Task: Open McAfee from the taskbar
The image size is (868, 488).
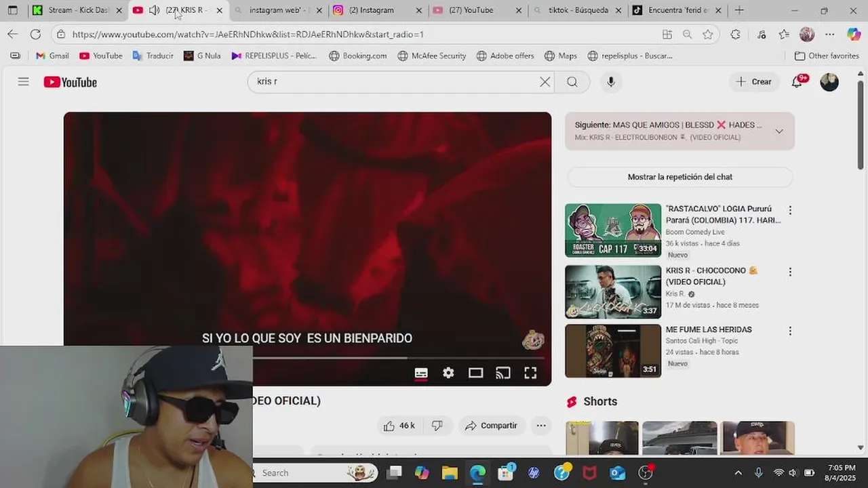Action: [x=589, y=472]
